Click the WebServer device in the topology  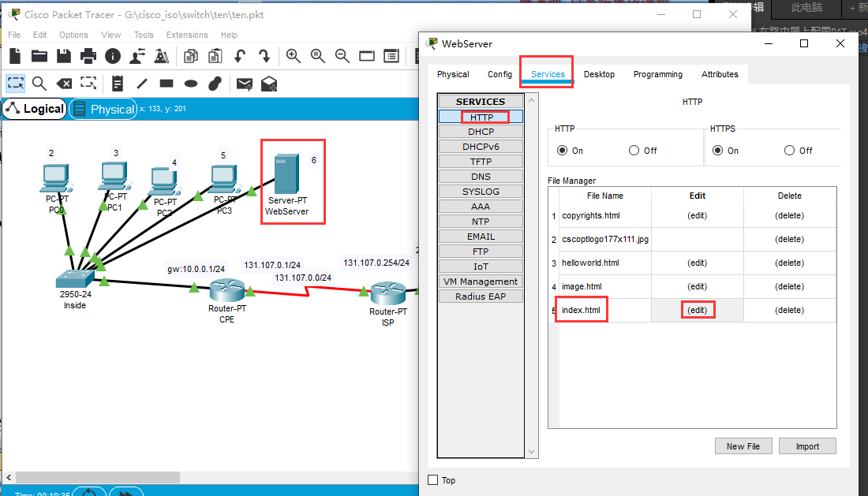286,173
